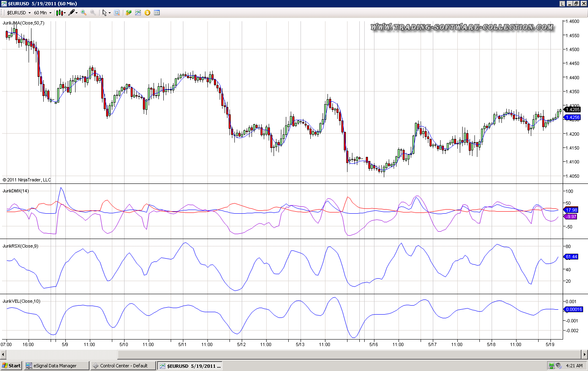588x371 pixels.
Task: Switch to Control Center - Default window
Action: 122,366
